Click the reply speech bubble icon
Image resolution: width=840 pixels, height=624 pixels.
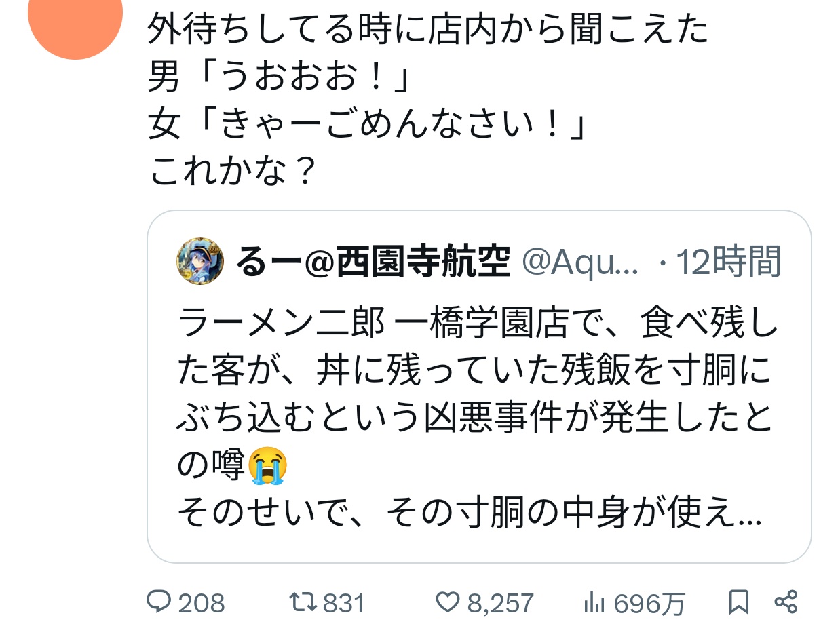tap(159, 602)
